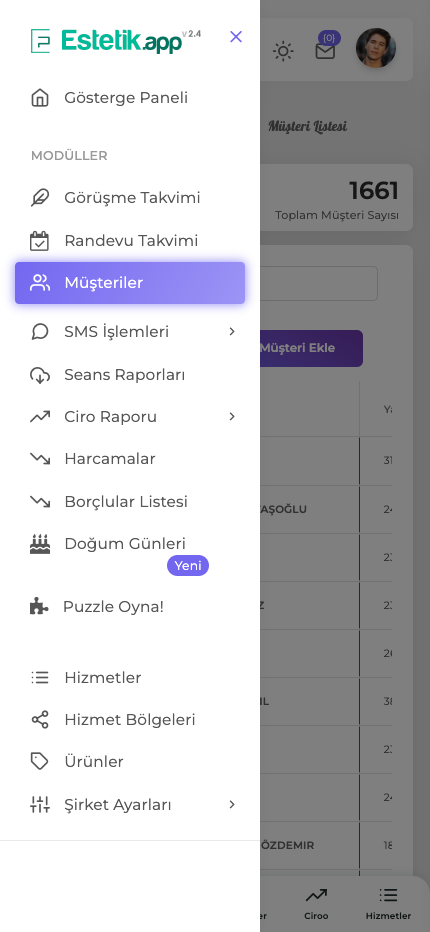The height and width of the screenshot is (932, 430).
Task: Open Randevu Takvimi calendar icon
Action: click(x=40, y=241)
